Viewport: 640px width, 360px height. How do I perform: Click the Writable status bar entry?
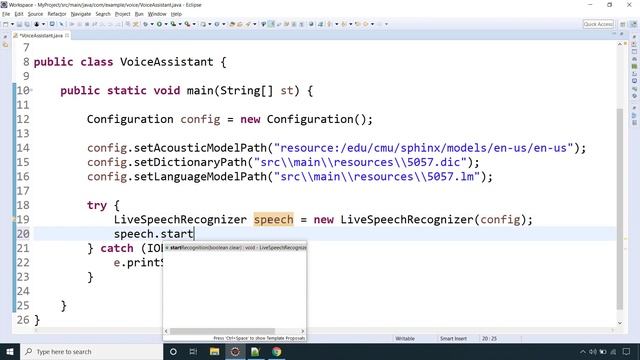point(405,338)
